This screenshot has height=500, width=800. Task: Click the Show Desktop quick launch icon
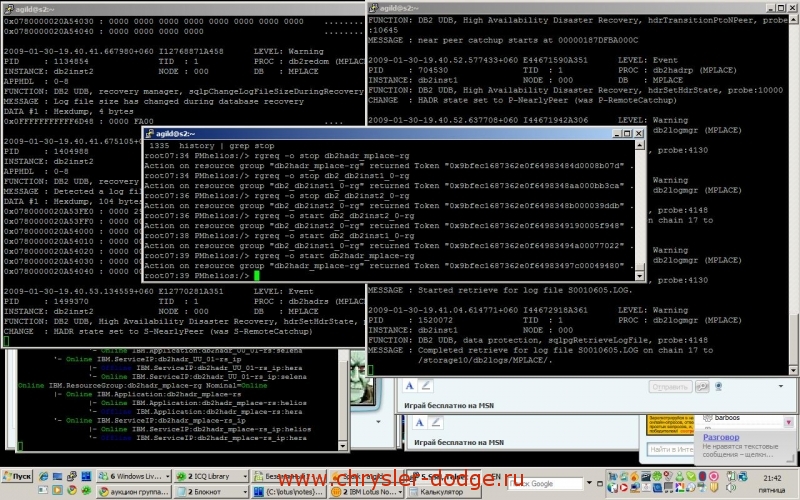57,477
